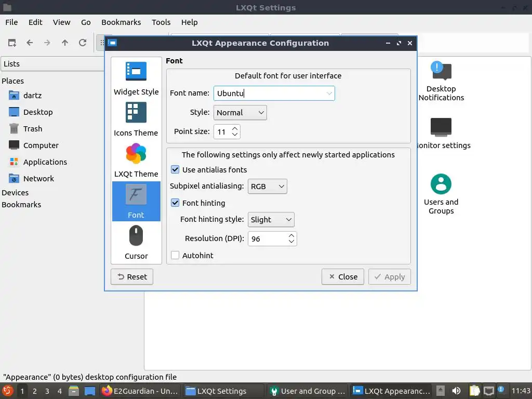Click the Close button in Appearance dialog
This screenshot has width=532, height=399.
343,277
